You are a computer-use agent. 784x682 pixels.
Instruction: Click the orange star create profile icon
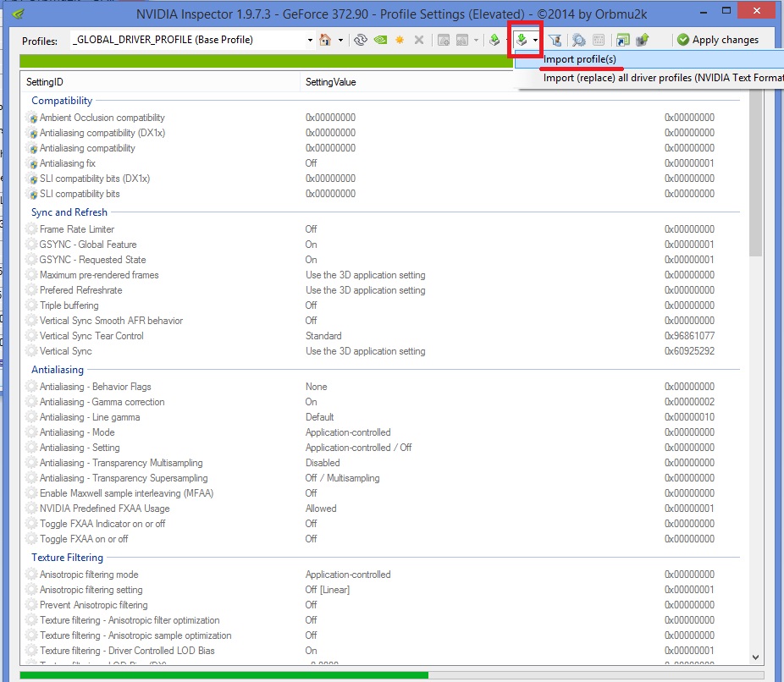pos(400,40)
